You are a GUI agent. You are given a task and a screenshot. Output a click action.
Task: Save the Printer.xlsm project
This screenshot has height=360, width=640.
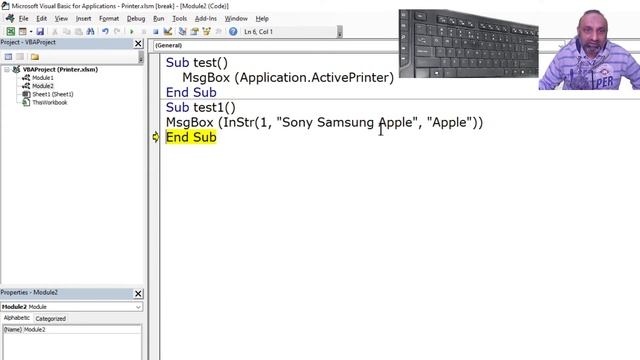pos(40,31)
